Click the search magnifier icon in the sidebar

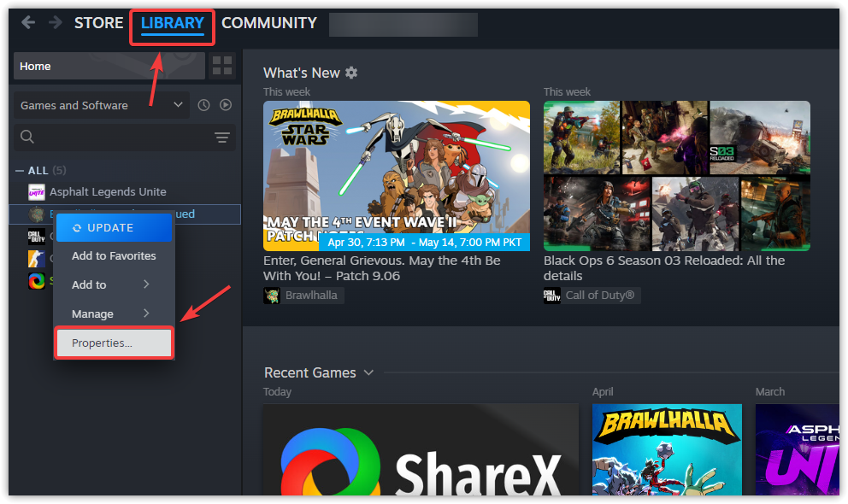26,137
